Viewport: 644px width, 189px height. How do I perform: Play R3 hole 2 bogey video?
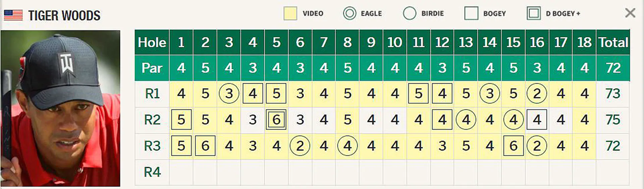coord(205,146)
